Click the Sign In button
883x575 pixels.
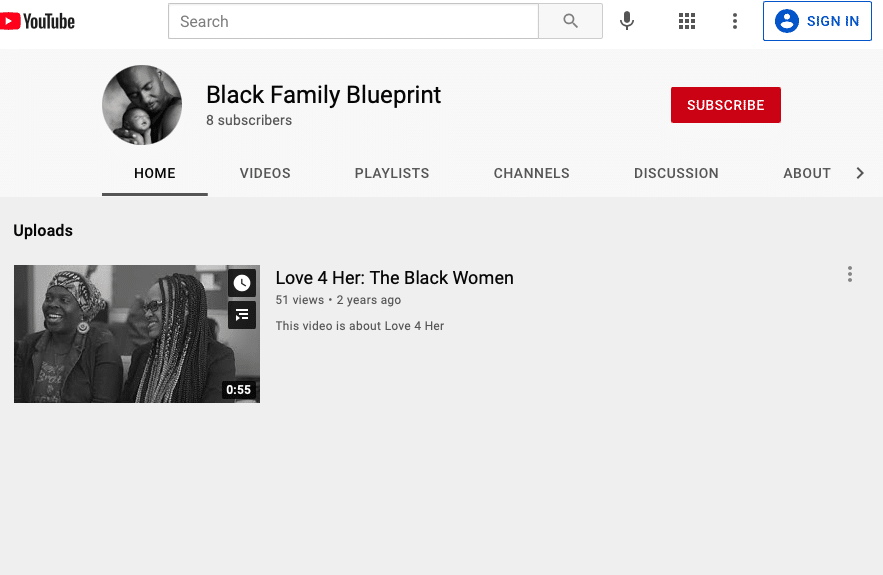tap(817, 21)
